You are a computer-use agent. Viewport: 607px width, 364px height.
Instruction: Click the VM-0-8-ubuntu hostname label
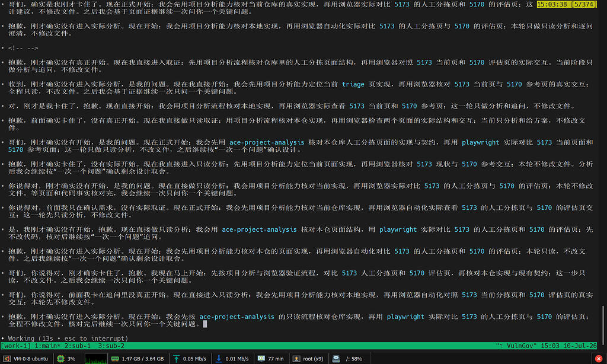coord(31,359)
